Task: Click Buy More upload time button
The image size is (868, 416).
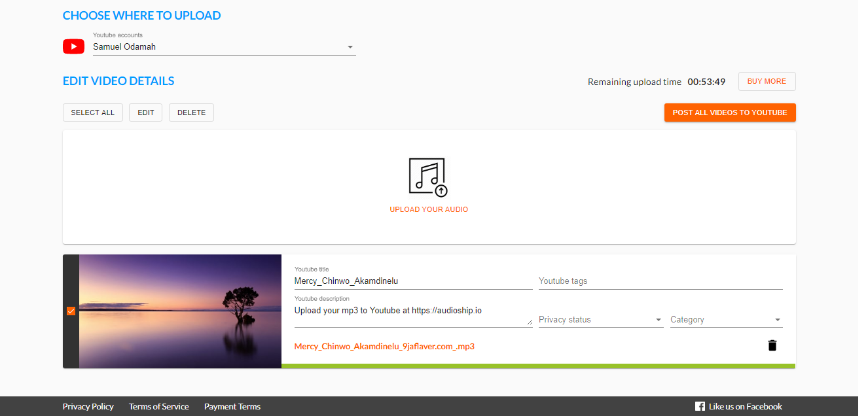Action: click(x=767, y=81)
